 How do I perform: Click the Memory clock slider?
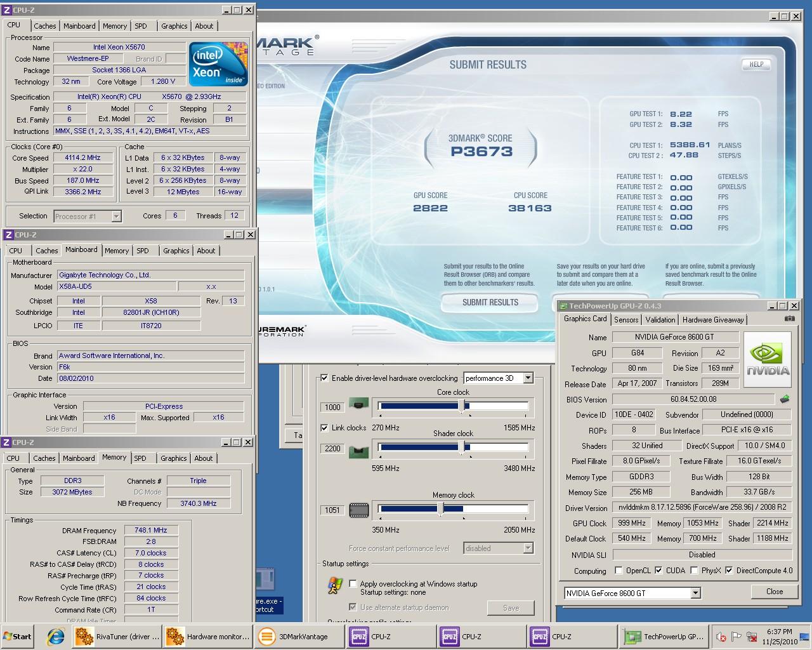[x=453, y=509]
